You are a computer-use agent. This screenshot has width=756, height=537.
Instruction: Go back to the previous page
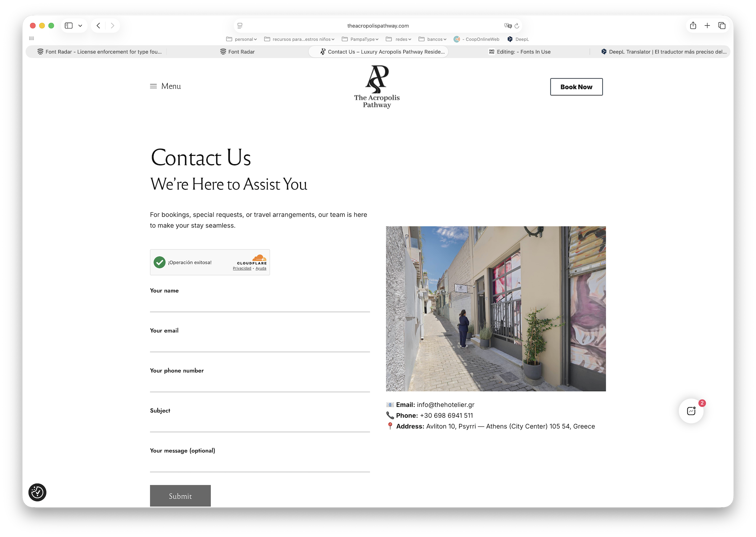pyautogui.click(x=98, y=26)
